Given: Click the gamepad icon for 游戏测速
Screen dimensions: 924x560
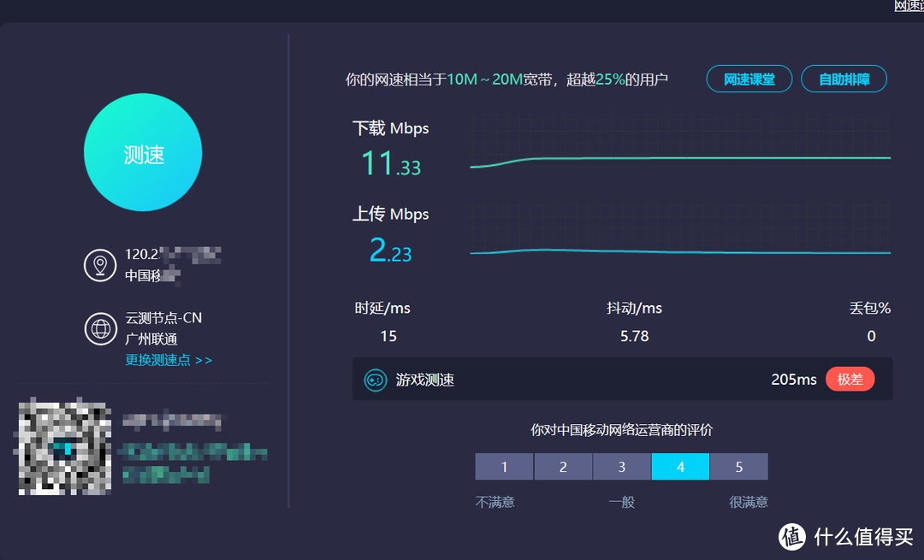Looking at the screenshot, I should (375, 379).
